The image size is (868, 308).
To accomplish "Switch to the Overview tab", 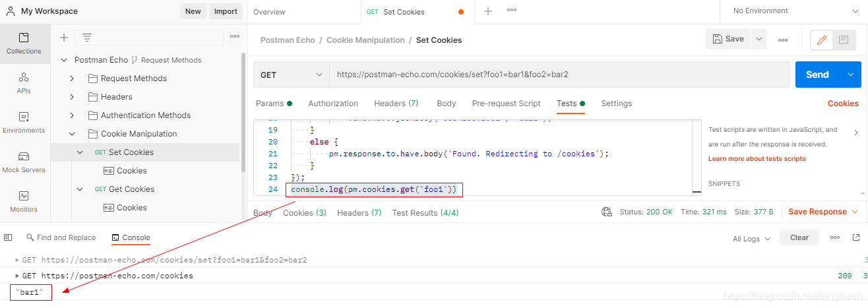I will pos(269,12).
